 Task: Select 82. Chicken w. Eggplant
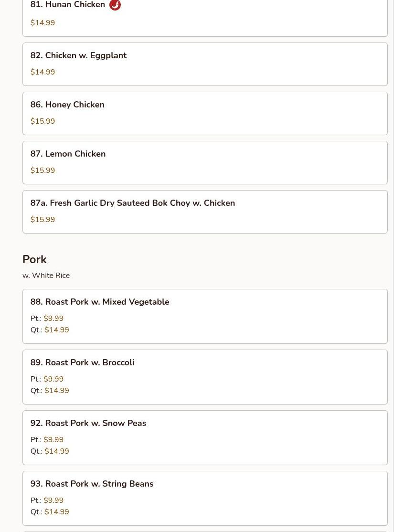click(x=78, y=55)
